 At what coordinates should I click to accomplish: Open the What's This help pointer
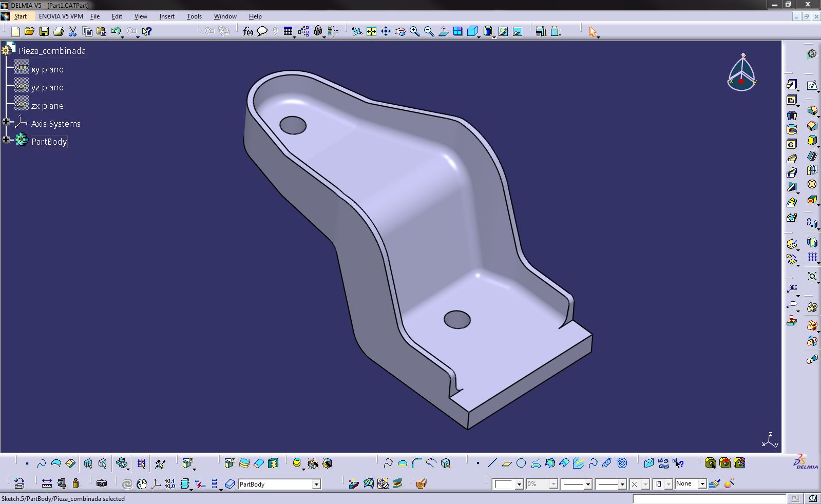(147, 31)
